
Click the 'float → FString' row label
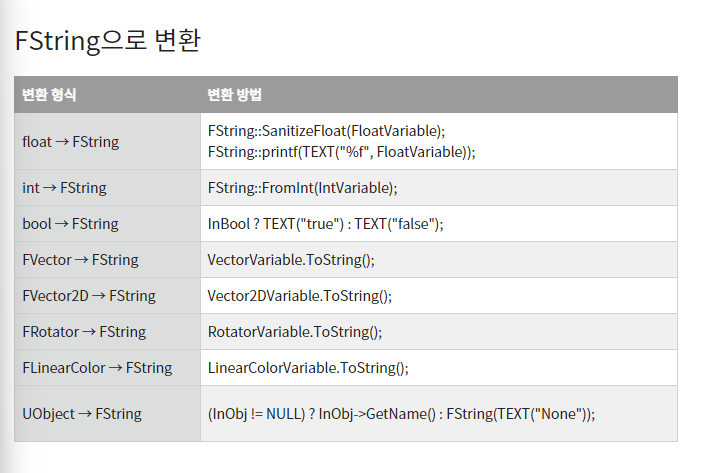(71, 142)
